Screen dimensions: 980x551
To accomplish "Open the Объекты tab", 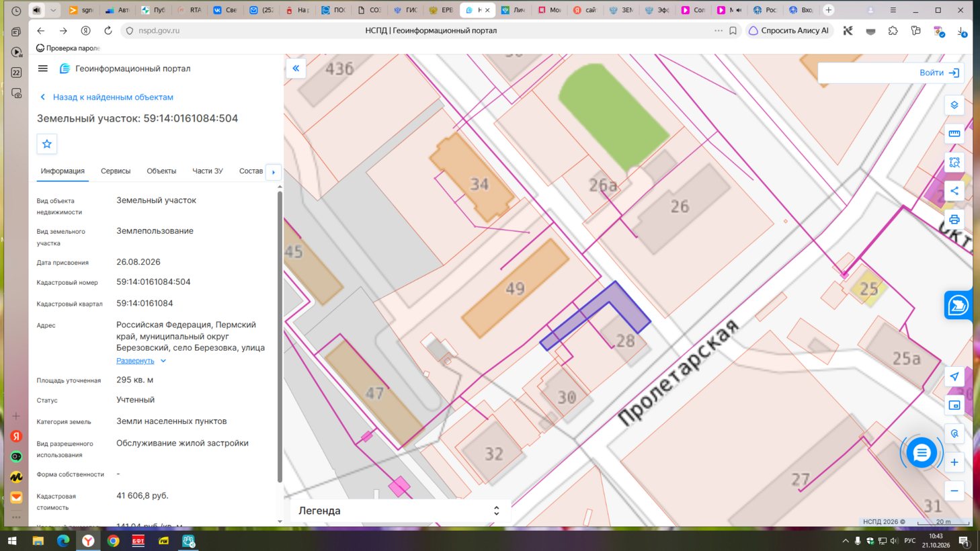I will tap(161, 171).
